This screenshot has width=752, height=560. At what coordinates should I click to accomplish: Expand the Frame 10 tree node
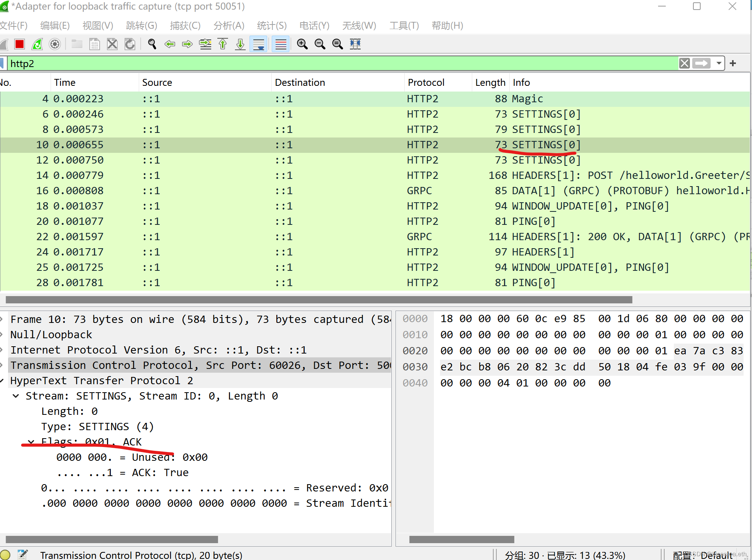pos(2,319)
